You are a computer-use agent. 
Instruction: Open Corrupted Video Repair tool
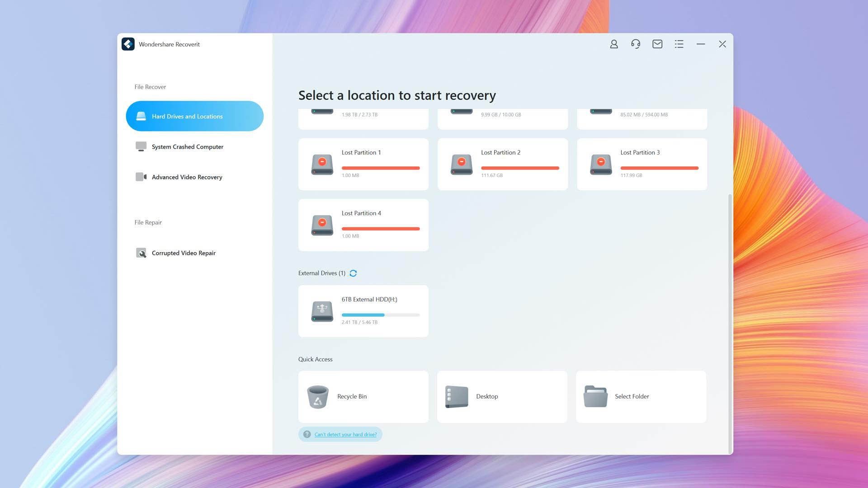(184, 253)
